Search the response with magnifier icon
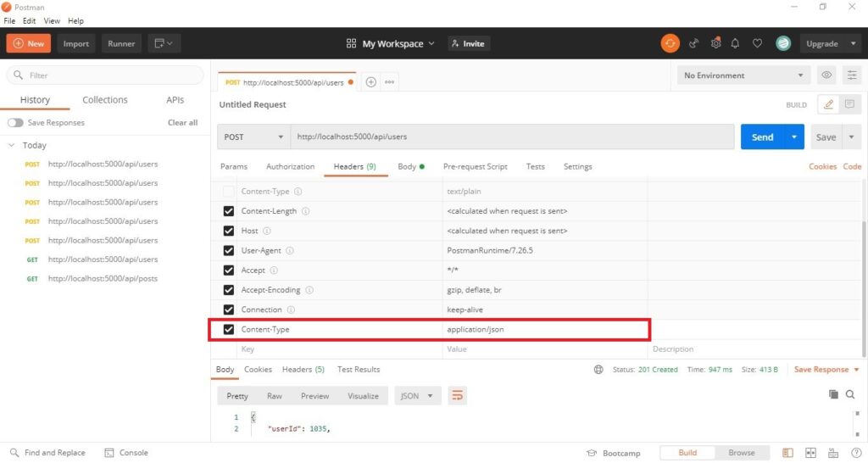Screen dimensions: 868x463 pyautogui.click(x=850, y=394)
